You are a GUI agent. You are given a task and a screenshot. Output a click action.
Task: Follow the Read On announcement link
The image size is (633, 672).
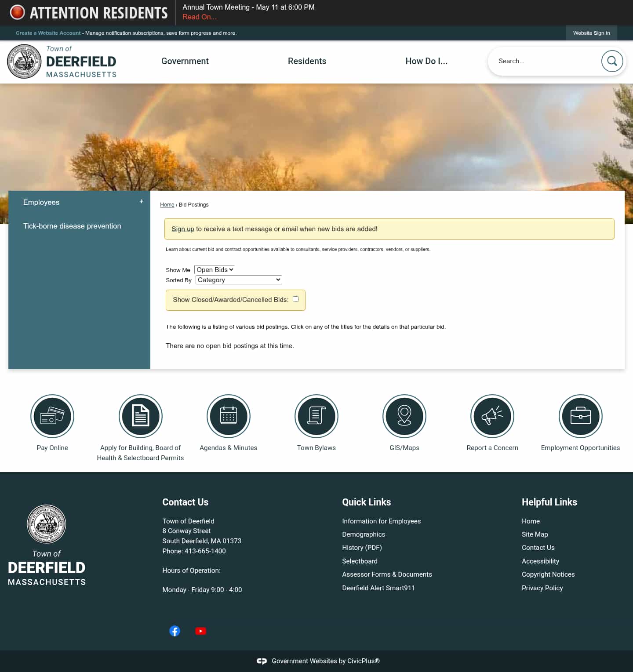click(199, 17)
